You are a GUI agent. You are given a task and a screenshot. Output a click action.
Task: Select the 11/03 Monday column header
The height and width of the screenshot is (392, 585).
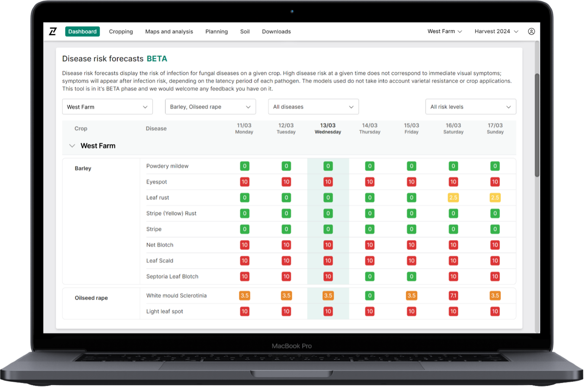click(x=244, y=128)
